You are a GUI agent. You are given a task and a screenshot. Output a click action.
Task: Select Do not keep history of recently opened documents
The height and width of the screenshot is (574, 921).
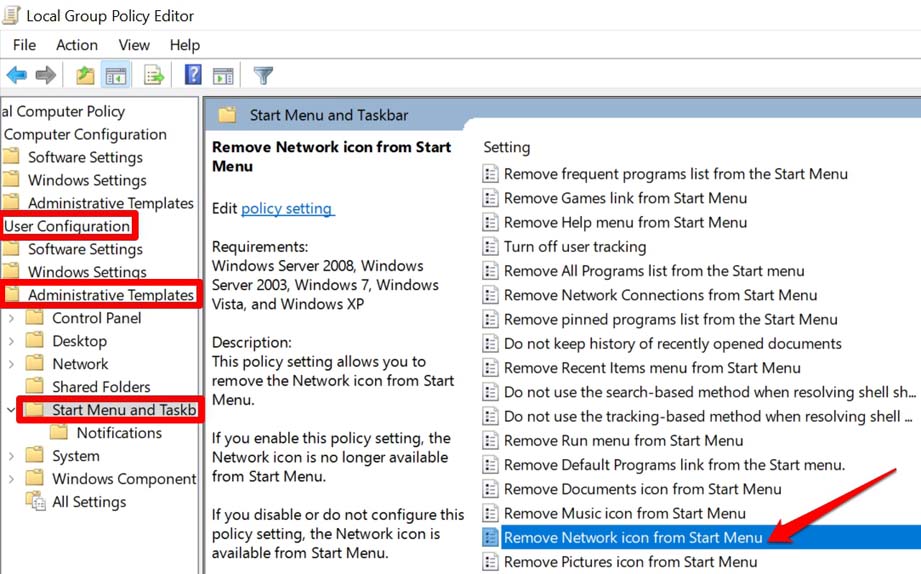click(x=673, y=344)
